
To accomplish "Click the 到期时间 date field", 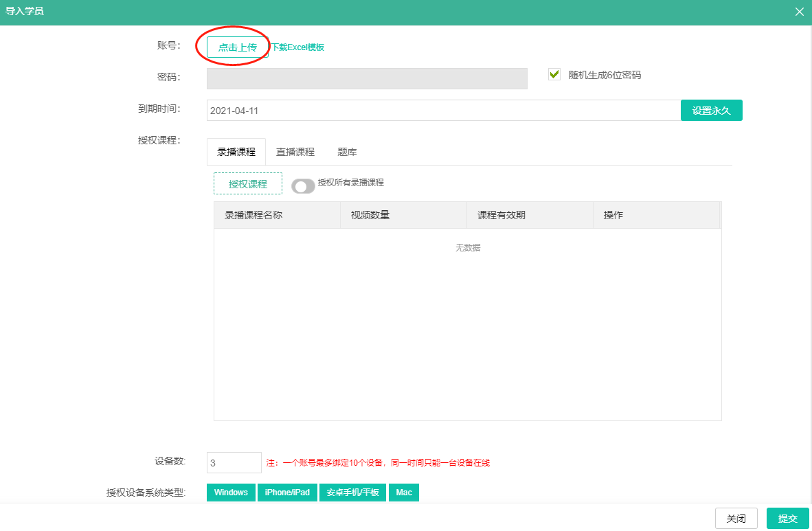I will pyautogui.click(x=443, y=111).
